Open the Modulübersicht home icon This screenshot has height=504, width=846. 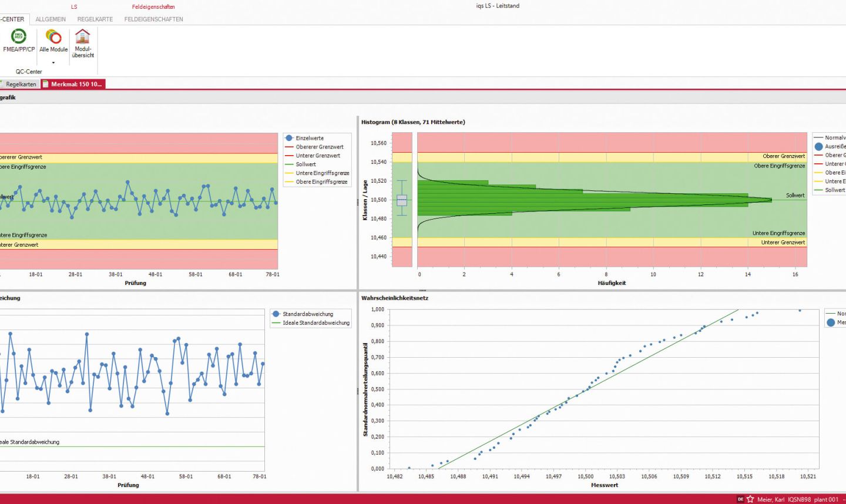(x=83, y=36)
